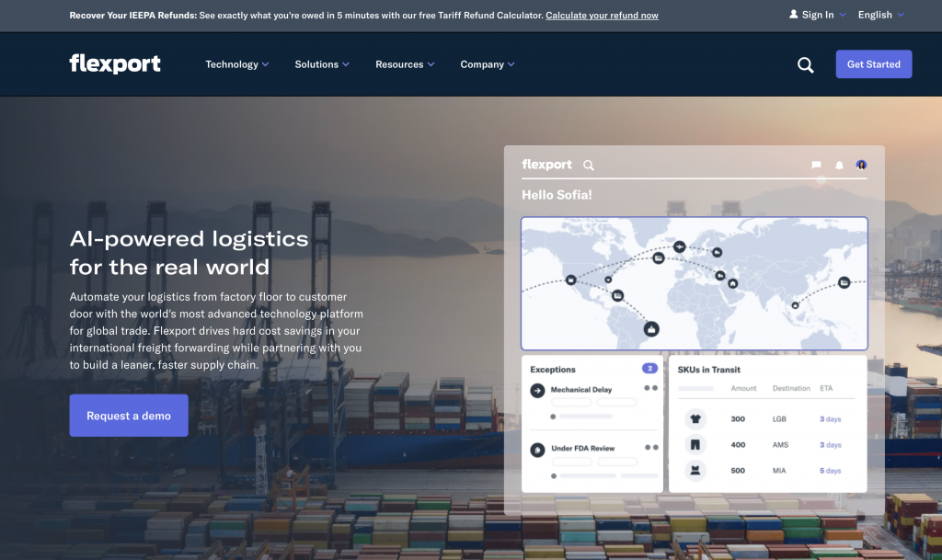The width and height of the screenshot is (942, 560).
Task: Click the search icon inside the dashboard card
Action: point(589,166)
